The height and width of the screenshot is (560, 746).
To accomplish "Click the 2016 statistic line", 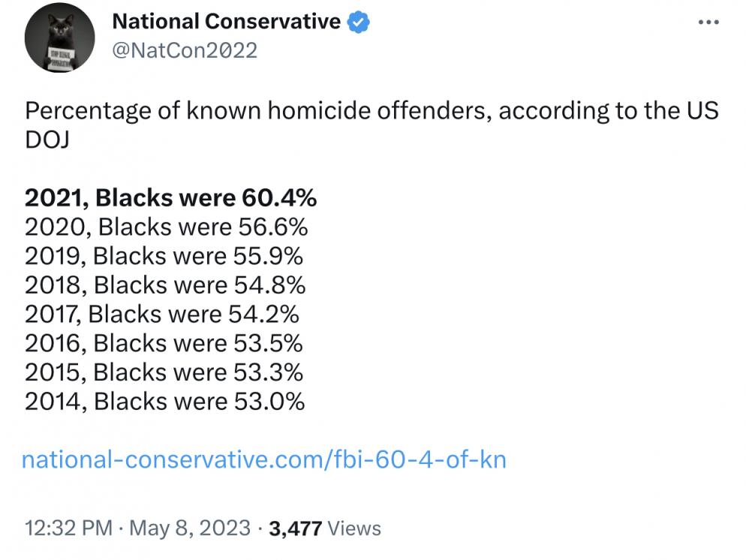I will point(164,343).
